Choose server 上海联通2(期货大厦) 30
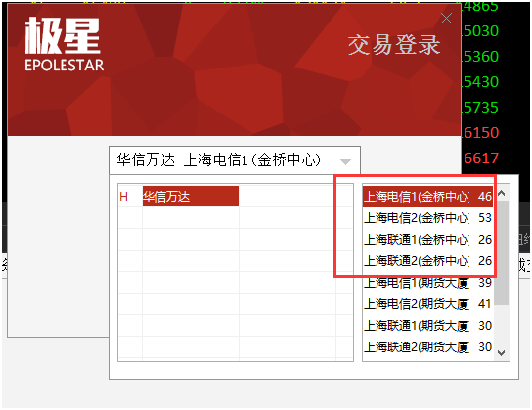The image size is (532, 410). (x=427, y=347)
